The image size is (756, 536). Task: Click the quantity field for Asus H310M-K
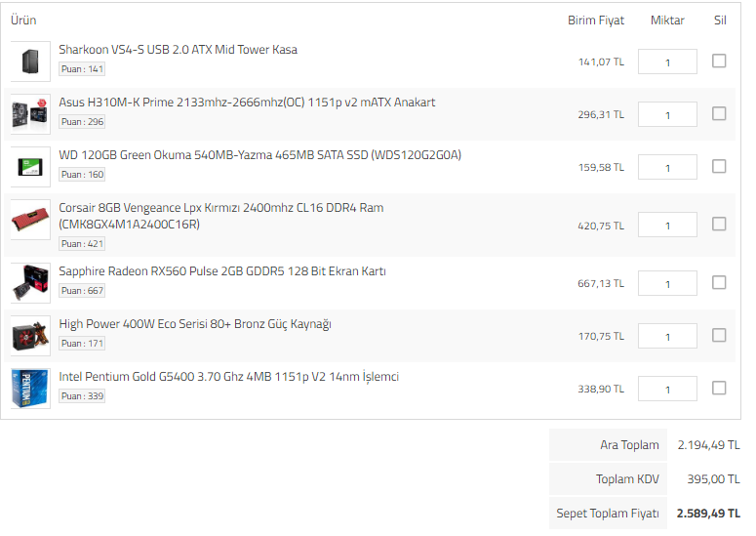(x=667, y=114)
